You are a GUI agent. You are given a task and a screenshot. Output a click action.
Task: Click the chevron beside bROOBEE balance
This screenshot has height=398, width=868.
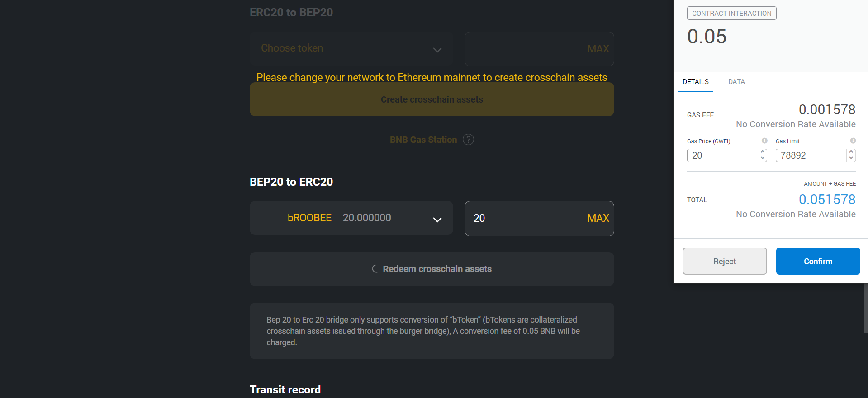437,220
